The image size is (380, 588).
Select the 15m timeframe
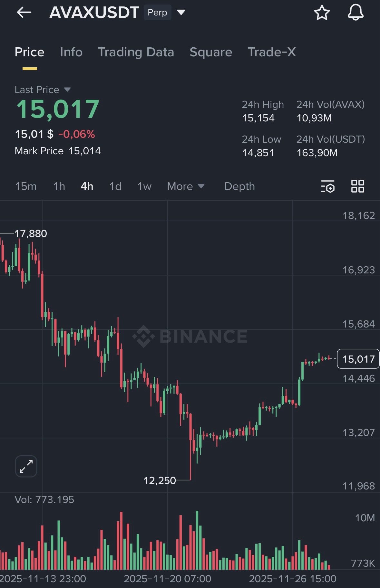[26, 186]
